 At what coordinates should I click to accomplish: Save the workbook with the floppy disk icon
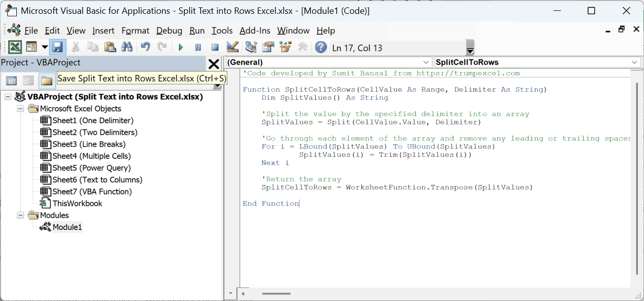[57, 47]
